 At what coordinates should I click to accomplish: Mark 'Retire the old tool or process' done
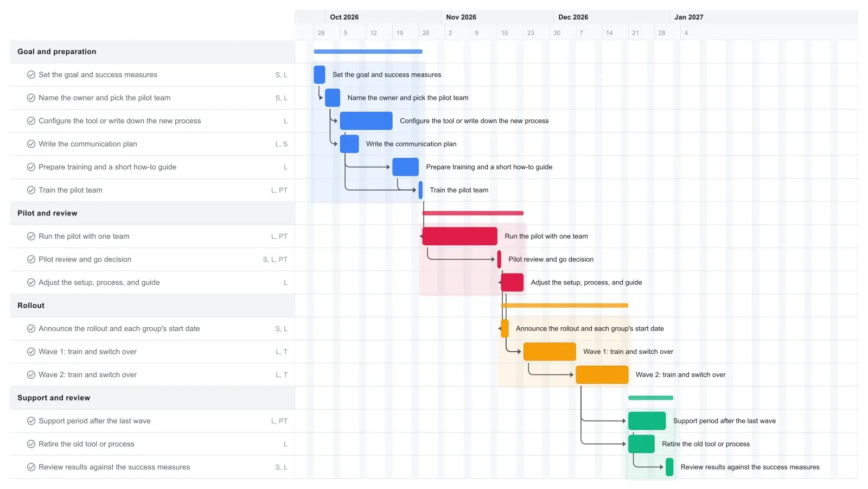31,444
